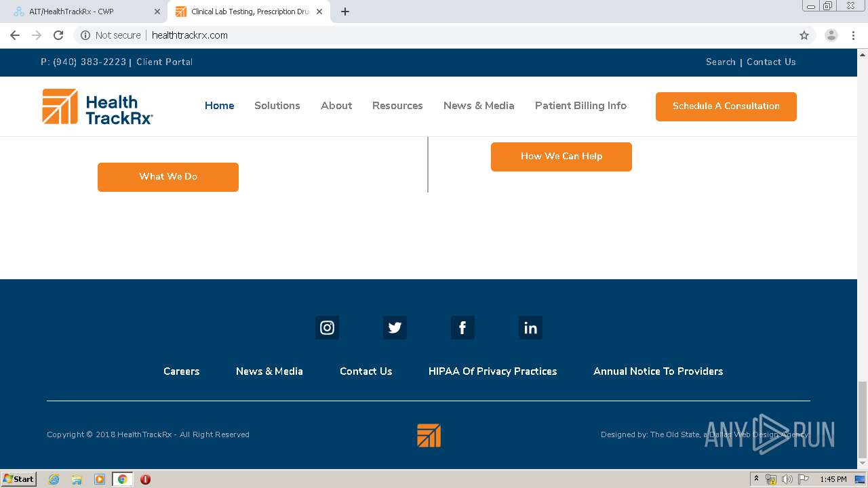868x488 pixels.
Task: Click the Action Center flag icon
Action: click(x=803, y=479)
